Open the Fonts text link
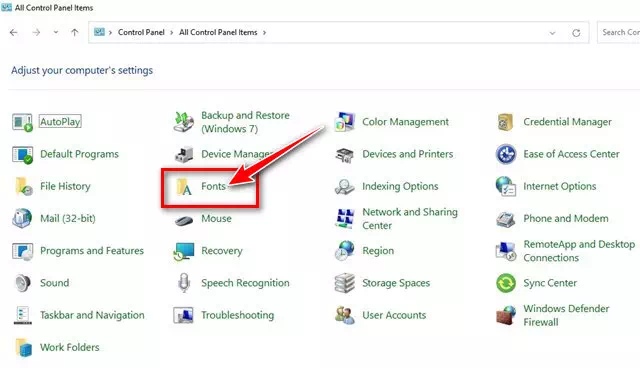 pos(213,186)
